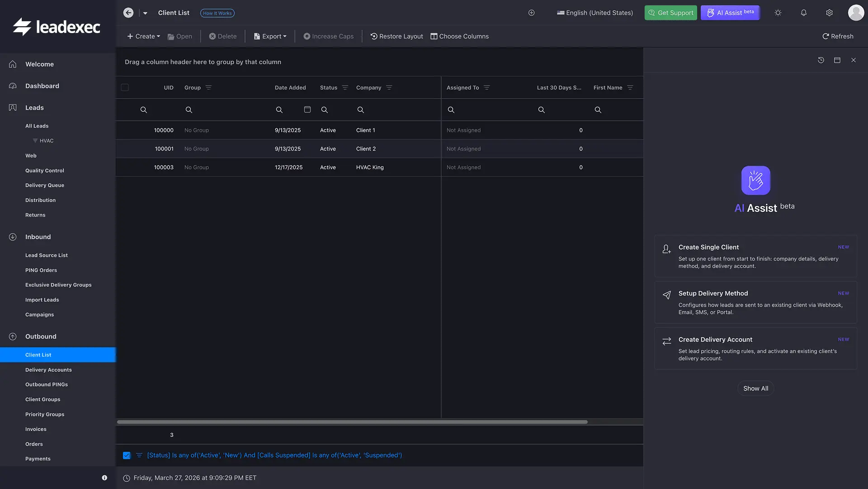This screenshot has width=868, height=489.
Task: Click Increase Caps in the toolbar
Action: coord(329,36)
